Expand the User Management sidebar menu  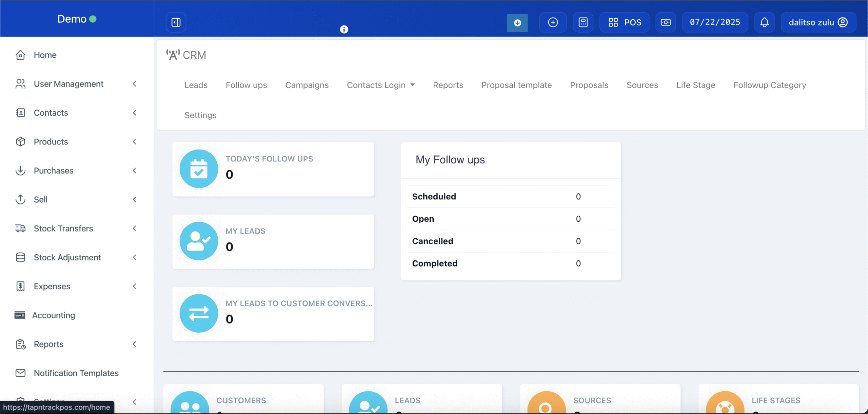68,84
